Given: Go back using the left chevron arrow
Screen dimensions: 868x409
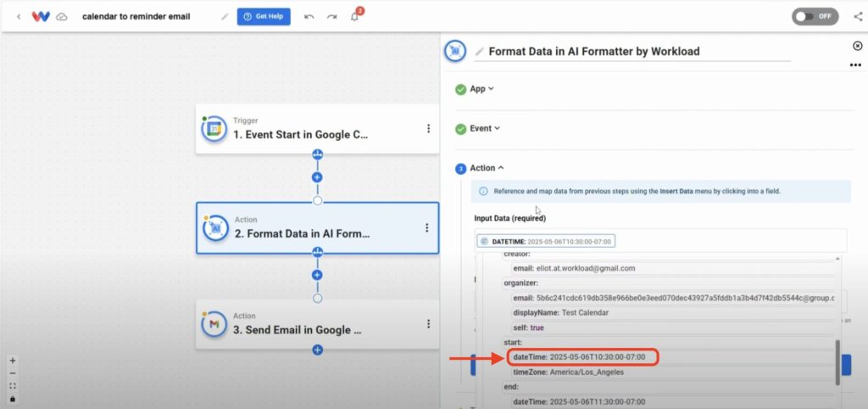Looking at the screenshot, I should (x=19, y=17).
